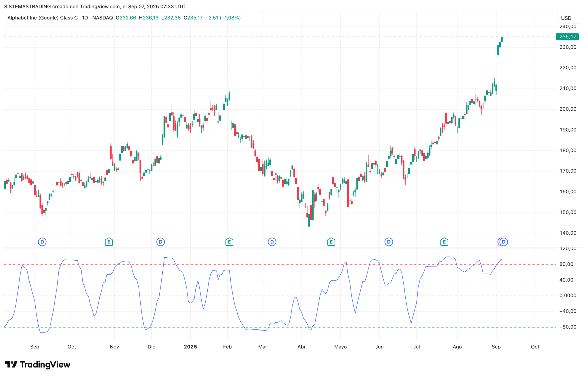Select the earnings (E) marker near early February
Screen dimensions: 588x377
(x=229, y=242)
